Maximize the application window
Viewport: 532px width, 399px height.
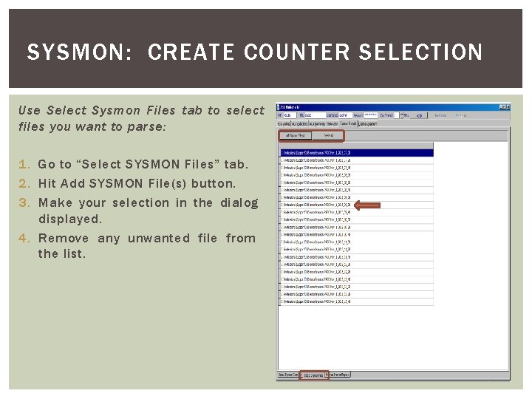[x=505, y=107]
